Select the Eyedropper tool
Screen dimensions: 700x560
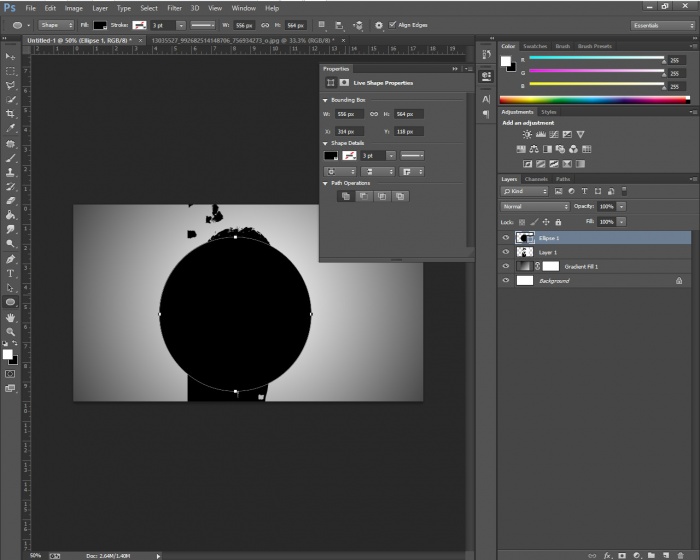click(10, 128)
